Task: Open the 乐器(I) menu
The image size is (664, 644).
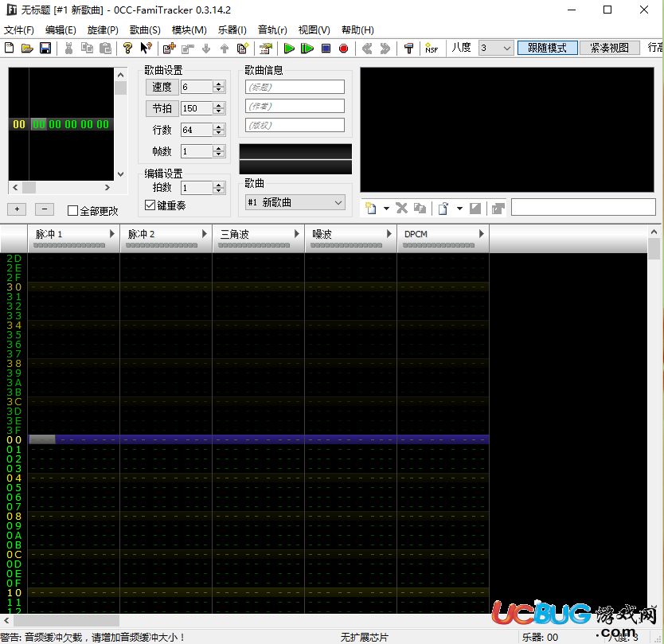Action: click(x=232, y=30)
